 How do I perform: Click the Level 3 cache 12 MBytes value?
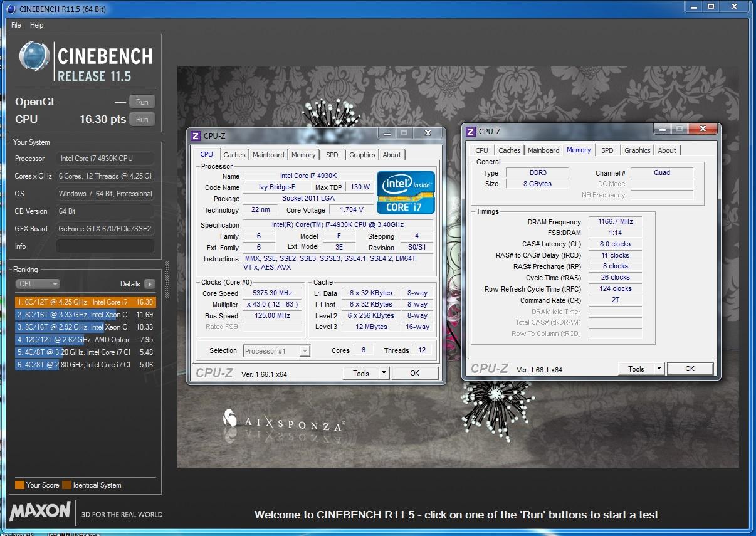[x=371, y=327]
